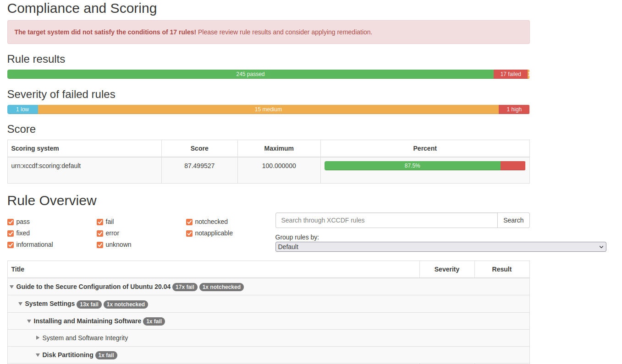Click the Search button

[513, 220]
